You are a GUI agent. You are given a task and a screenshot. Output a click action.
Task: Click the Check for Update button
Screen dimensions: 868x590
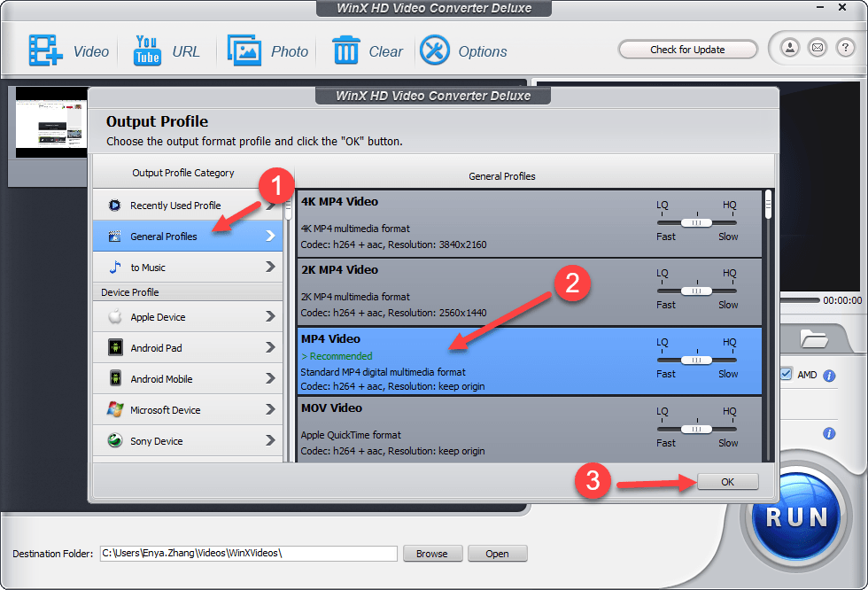click(x=687, y=50)
